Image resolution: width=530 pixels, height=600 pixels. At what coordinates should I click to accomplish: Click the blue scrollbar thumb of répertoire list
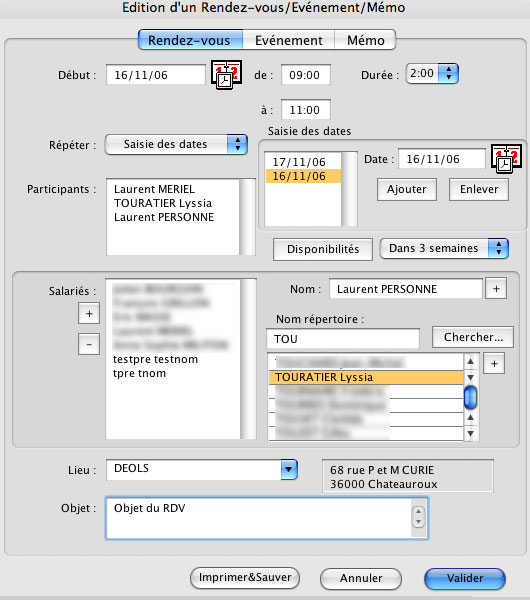click(471, 397)
